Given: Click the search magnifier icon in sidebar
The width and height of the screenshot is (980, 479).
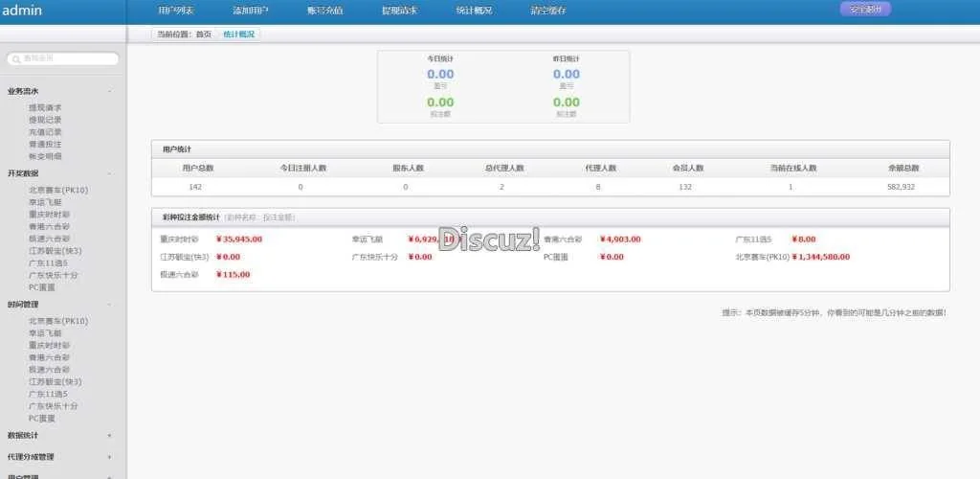Looking at the screenshot, I should pyautogui.click(x=16, y=59).
